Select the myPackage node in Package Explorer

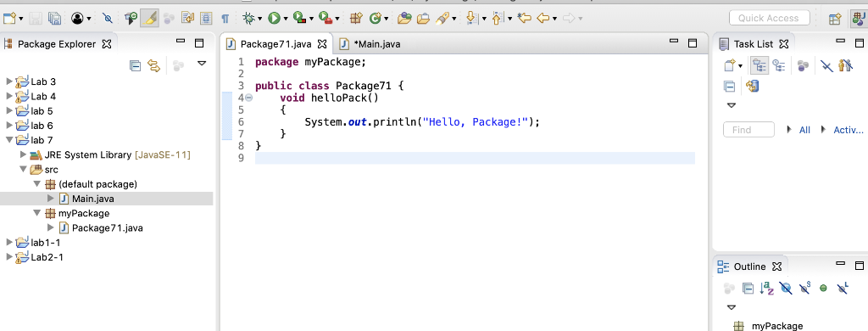point(84,213)
